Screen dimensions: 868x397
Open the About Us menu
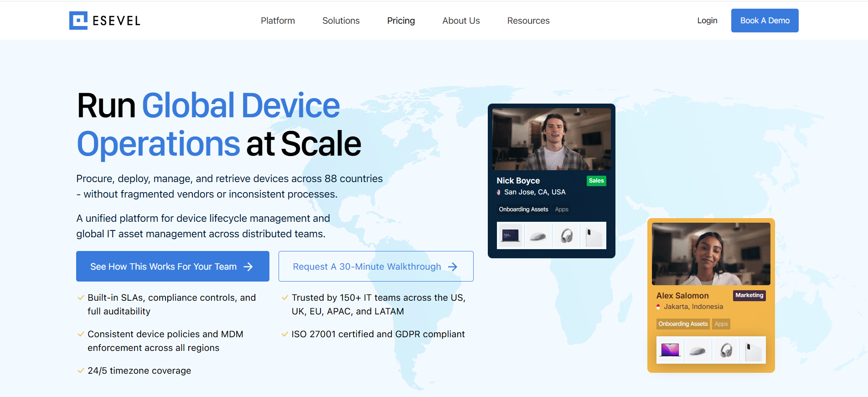point(461,21)
